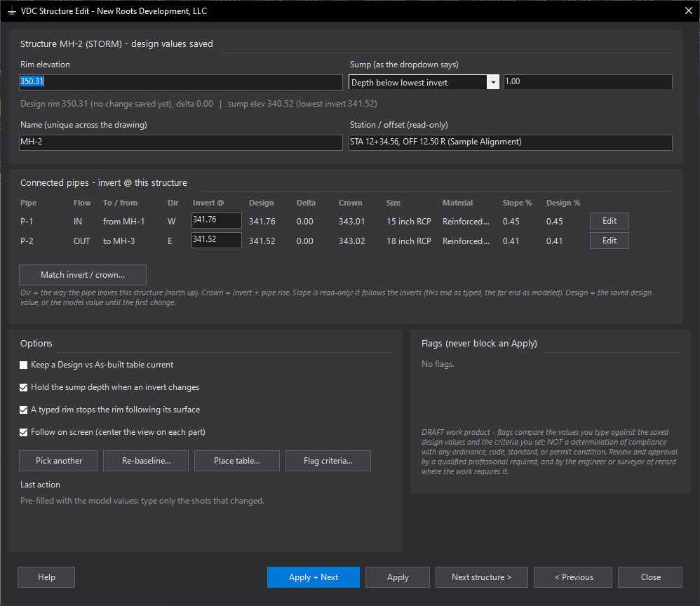The image size is (700, 606).
Task: Go back with the Previous button
Action: (573, 577)
